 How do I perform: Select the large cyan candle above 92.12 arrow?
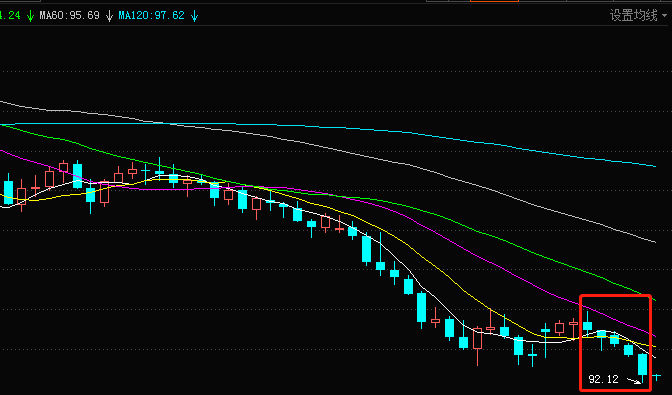pos(642,365)
